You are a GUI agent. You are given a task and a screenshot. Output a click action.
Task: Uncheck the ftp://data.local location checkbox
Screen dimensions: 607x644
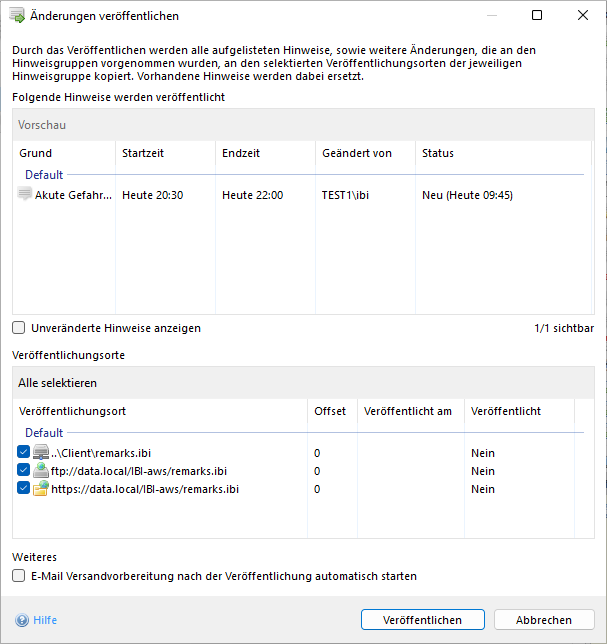[x=24, y=471]
